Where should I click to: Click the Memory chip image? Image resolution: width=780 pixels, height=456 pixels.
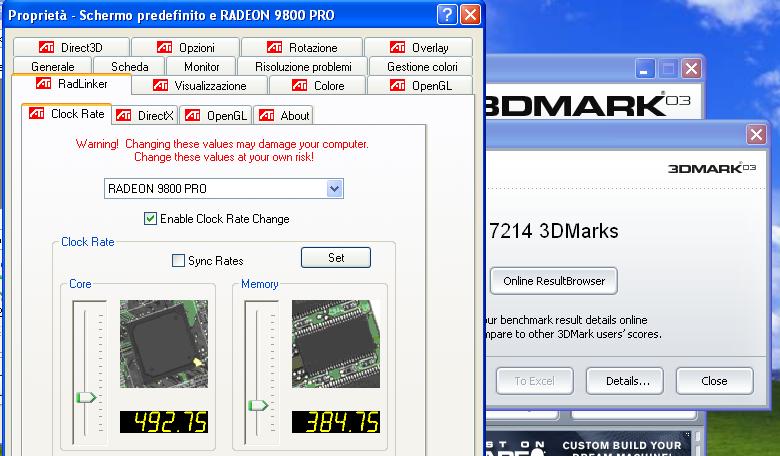336,344
